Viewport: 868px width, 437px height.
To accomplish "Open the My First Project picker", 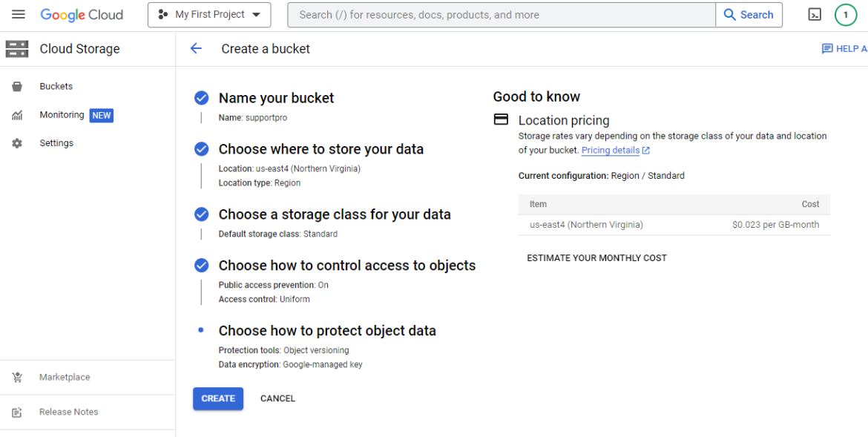I will [208, 14].
